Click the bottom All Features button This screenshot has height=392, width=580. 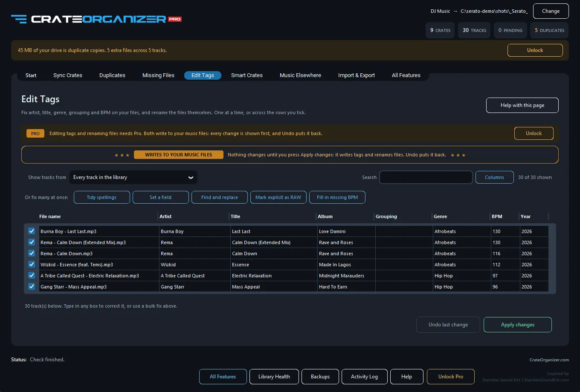click(x=223, y=377)
